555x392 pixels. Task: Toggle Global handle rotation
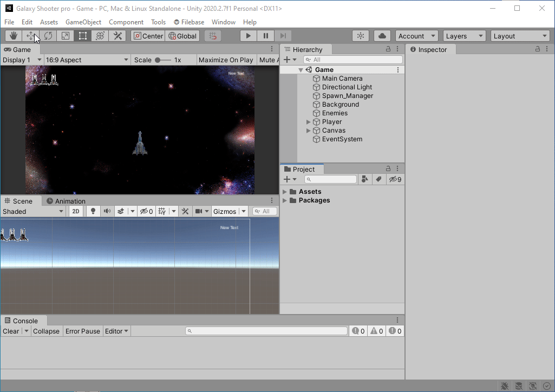pyautogui.click(x=182, y=36)
